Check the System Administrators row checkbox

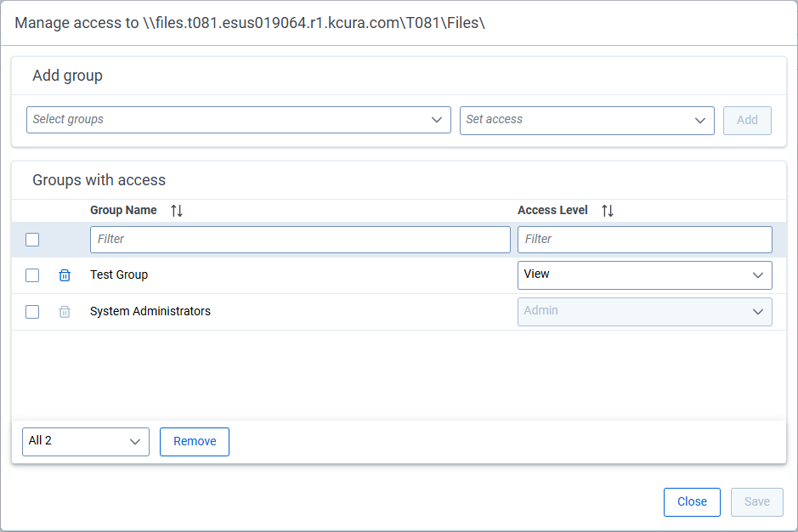click(32, 311)
